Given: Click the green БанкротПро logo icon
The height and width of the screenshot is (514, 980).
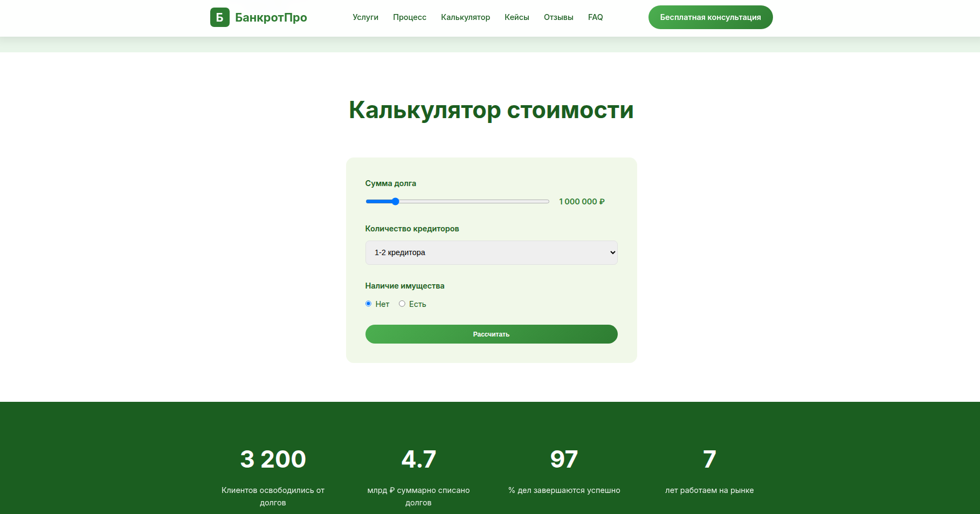Looking at the screenshot, I should [x=219, y=17].
